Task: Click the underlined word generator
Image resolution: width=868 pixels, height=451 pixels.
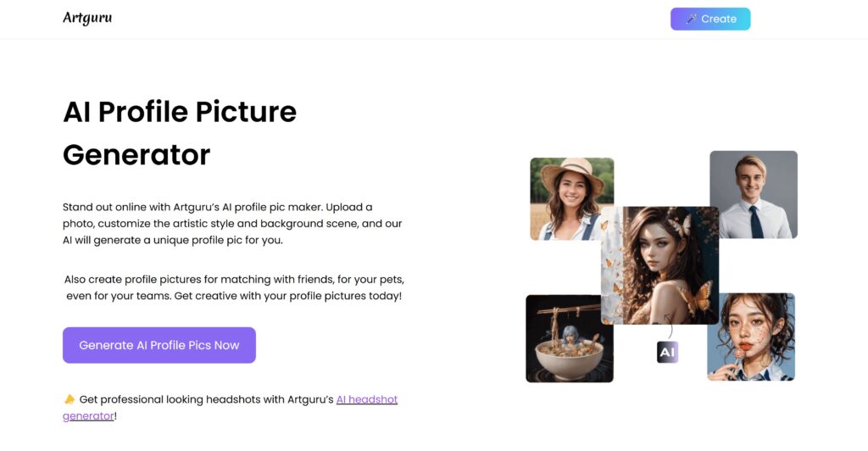Action: [88, 416]
